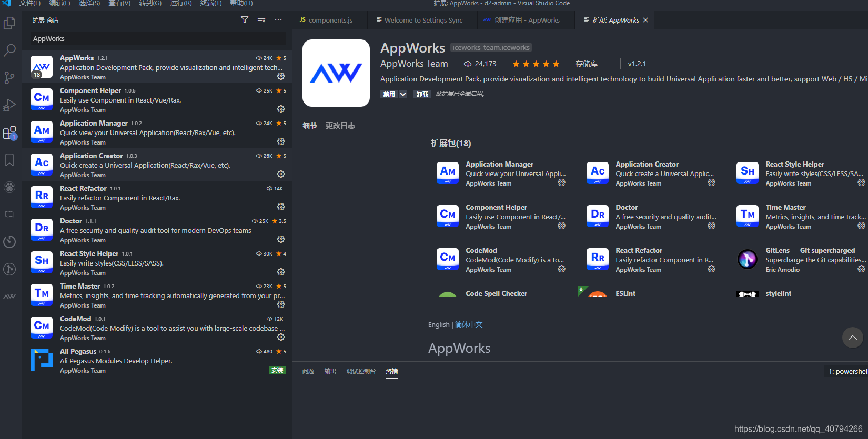Open manage gear for Doctor in list

281,239
